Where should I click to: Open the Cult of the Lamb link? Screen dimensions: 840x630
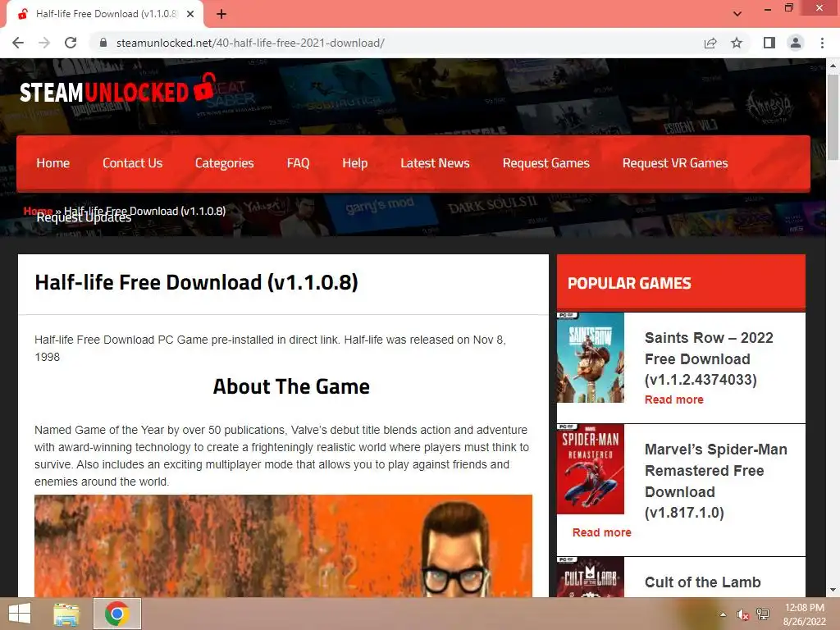702,582
